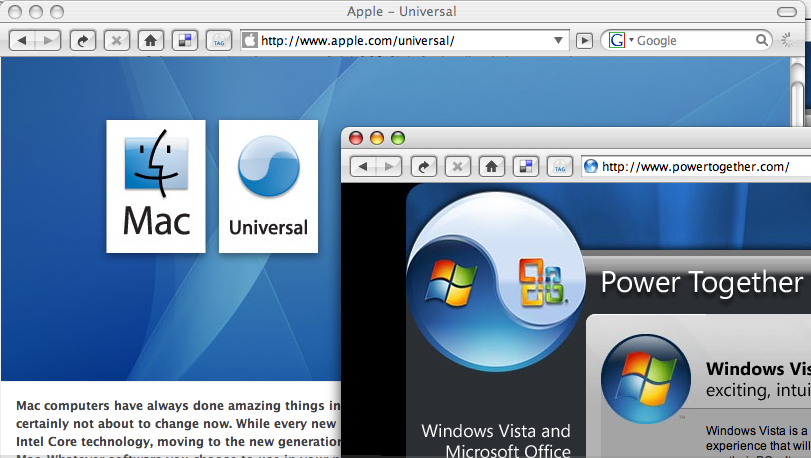The height and width of the screenshot is (458, 811).
Task: Click Back arrow in Apple Universal window
Action: coord(23,41)
